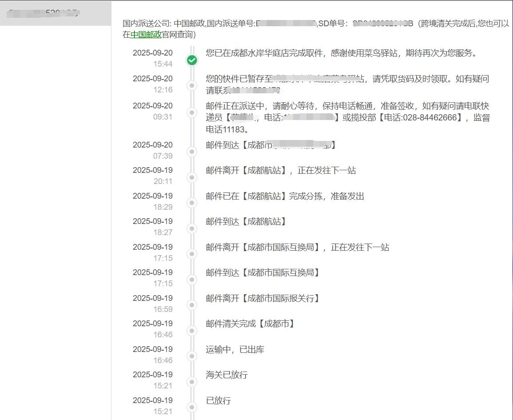Click timeline dot for 成都航站 完成分拣 entry
Image resolution: width=513 pixels, height=420 pixels.
[x=192, y=203]
